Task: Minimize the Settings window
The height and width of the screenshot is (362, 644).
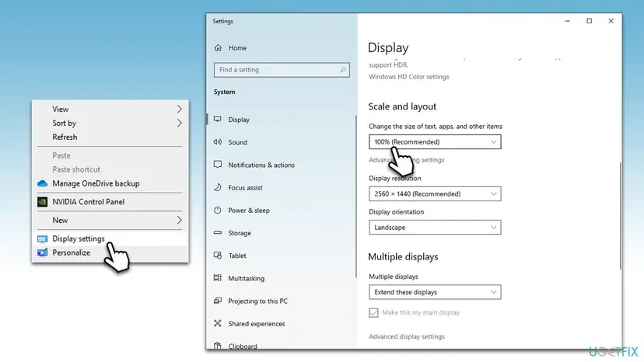Action: (568, 21)
